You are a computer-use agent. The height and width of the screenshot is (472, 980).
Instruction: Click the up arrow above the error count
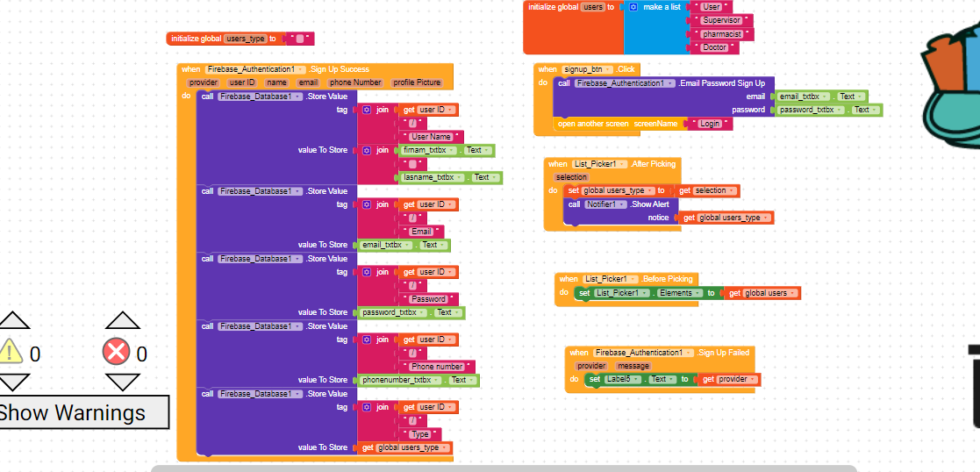pyautogui.click(x=122, y=320)
